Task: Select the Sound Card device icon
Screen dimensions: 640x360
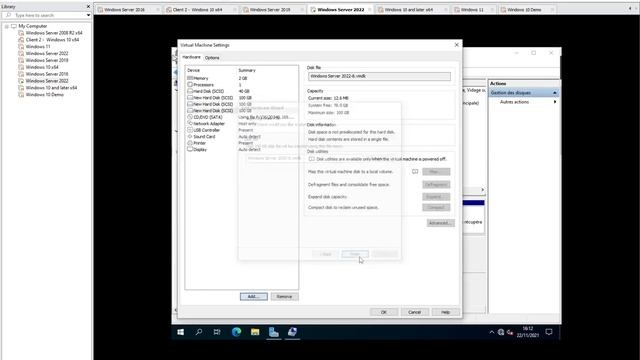Action: coord(190,136)
